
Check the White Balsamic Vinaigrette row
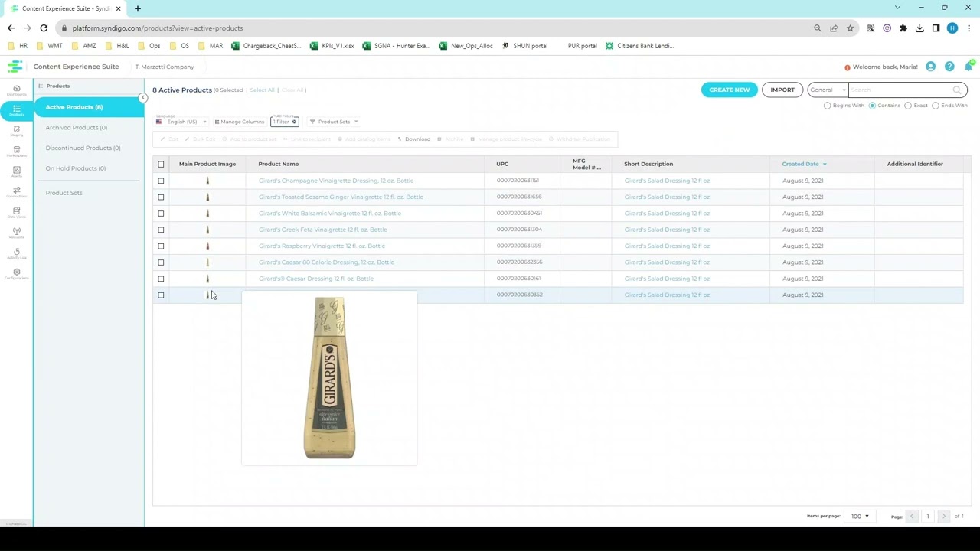tap(161, 214)
